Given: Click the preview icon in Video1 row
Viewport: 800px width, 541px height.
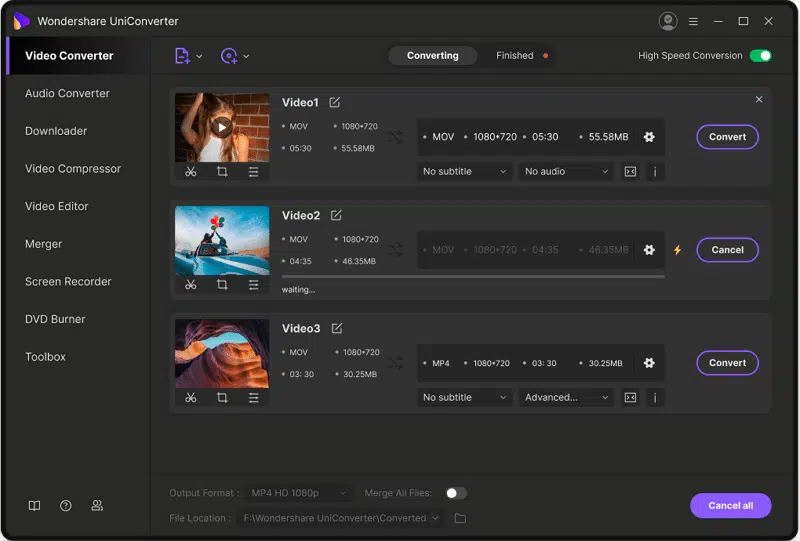Looking at the screenshot, I should click(631, 171).
